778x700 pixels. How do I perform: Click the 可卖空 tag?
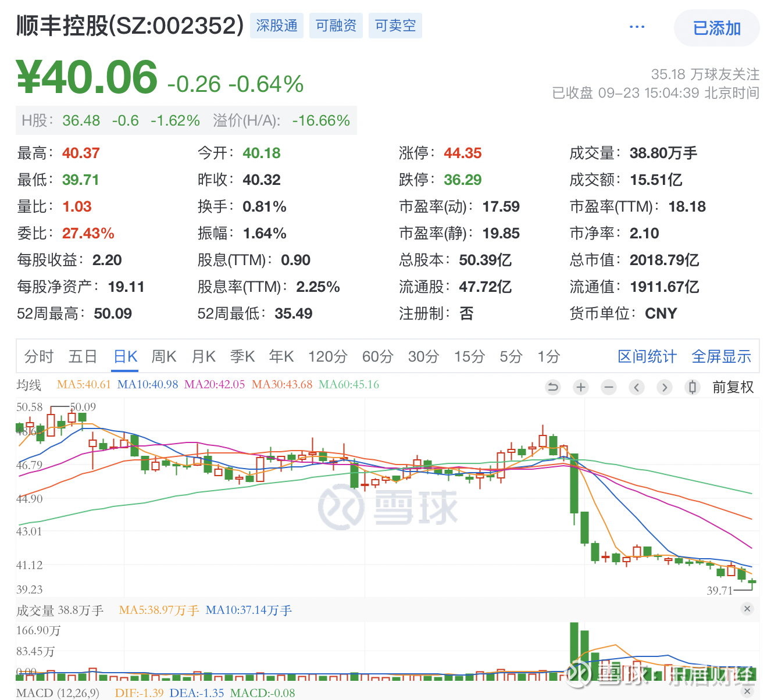click(x=395, y=26)
